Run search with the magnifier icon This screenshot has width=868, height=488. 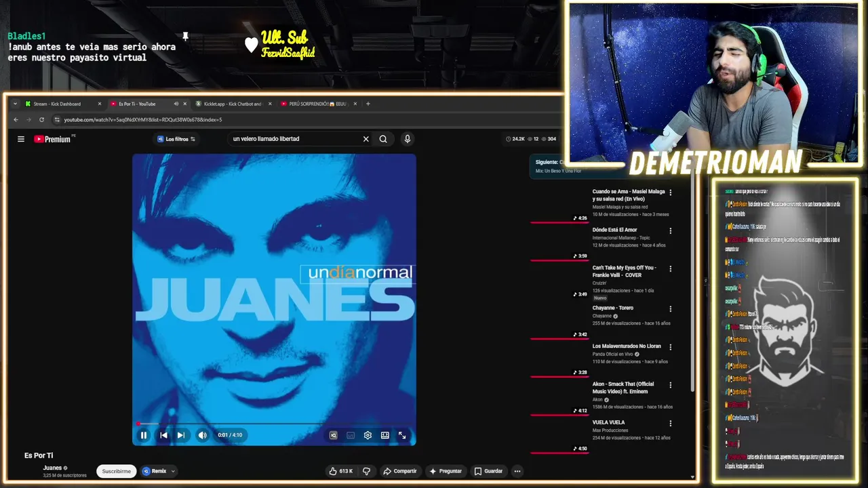[x=383, y=139]
